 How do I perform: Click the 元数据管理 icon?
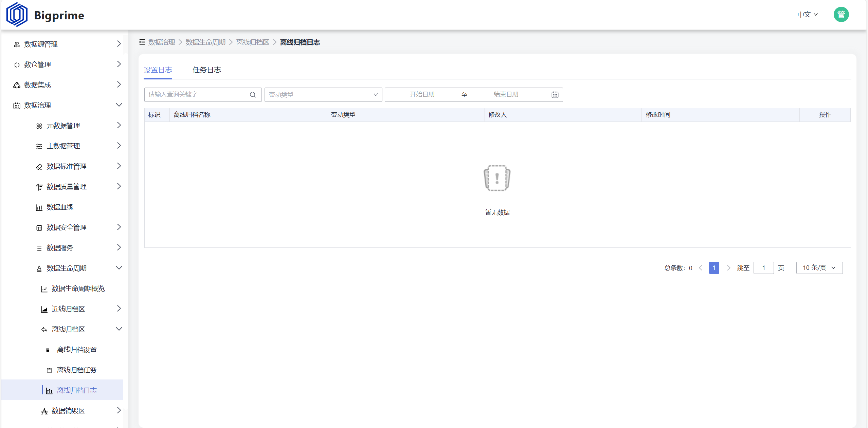pyautogui.click(x=39, y=126)
